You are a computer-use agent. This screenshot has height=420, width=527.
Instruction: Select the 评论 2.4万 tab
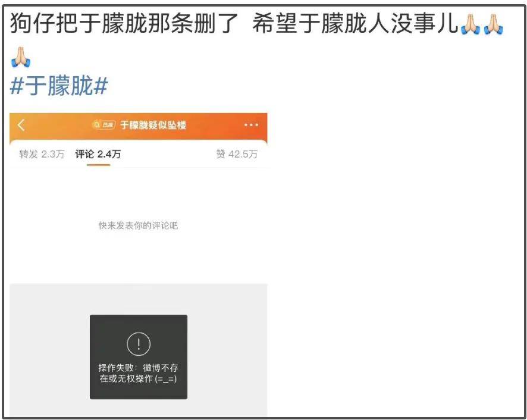(x=98, y=154)
